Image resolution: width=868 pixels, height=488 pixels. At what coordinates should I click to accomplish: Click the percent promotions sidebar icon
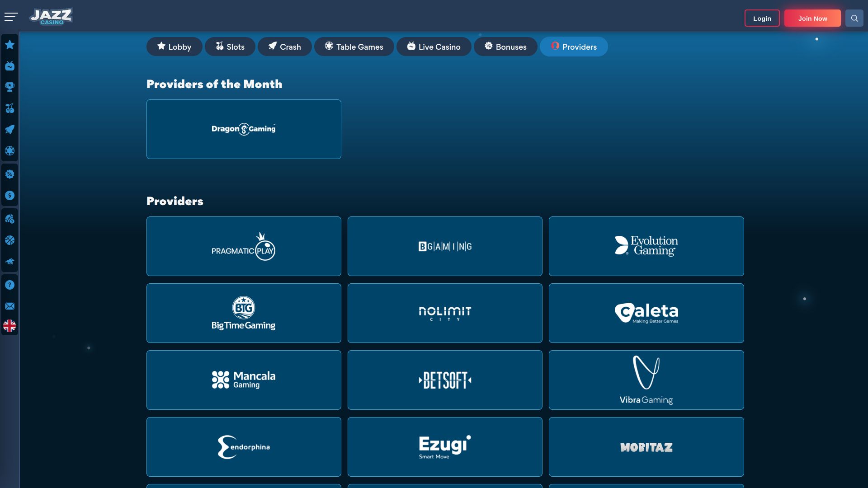(9, 174)
